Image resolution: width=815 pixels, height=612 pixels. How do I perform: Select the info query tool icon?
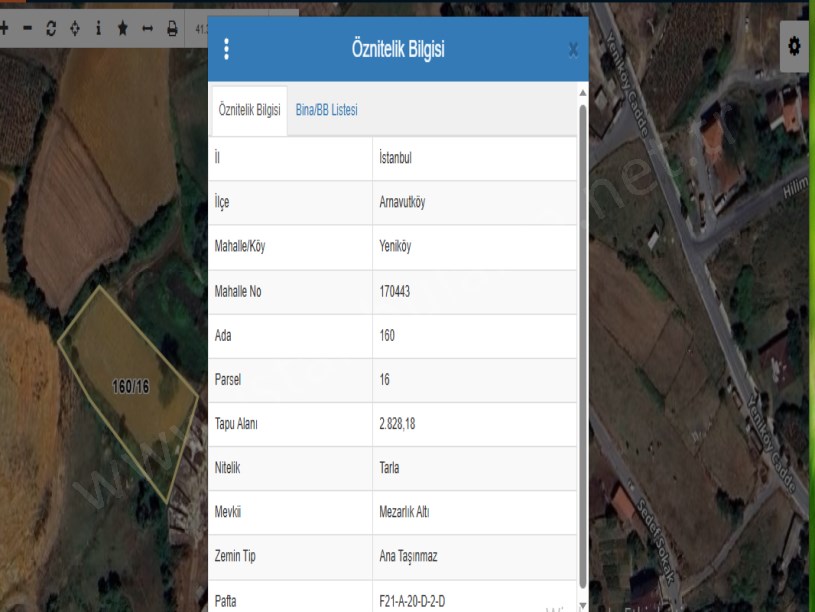98,28
